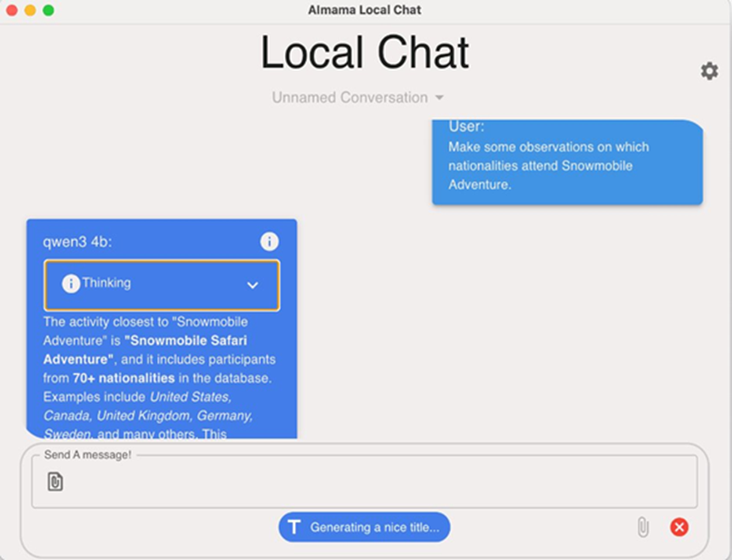Click the document icon in message field
This screenshot has width=732, height=560.
tap(56, 482)
